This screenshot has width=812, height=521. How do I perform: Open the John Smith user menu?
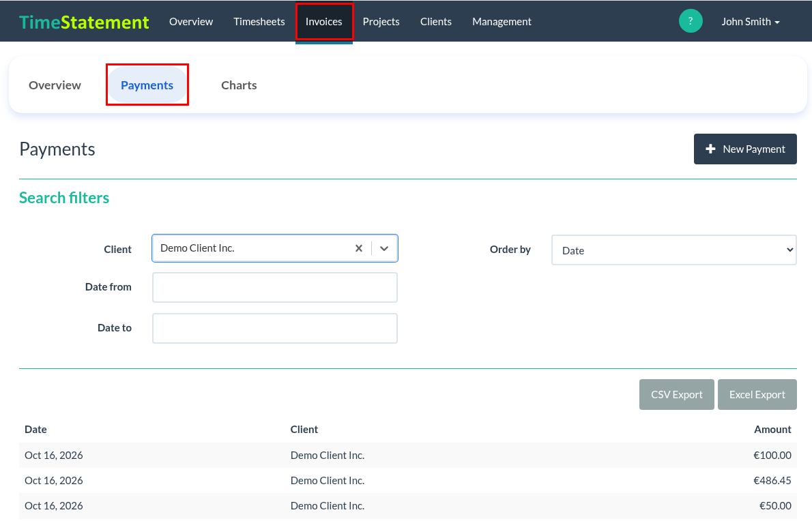(751, 22)
